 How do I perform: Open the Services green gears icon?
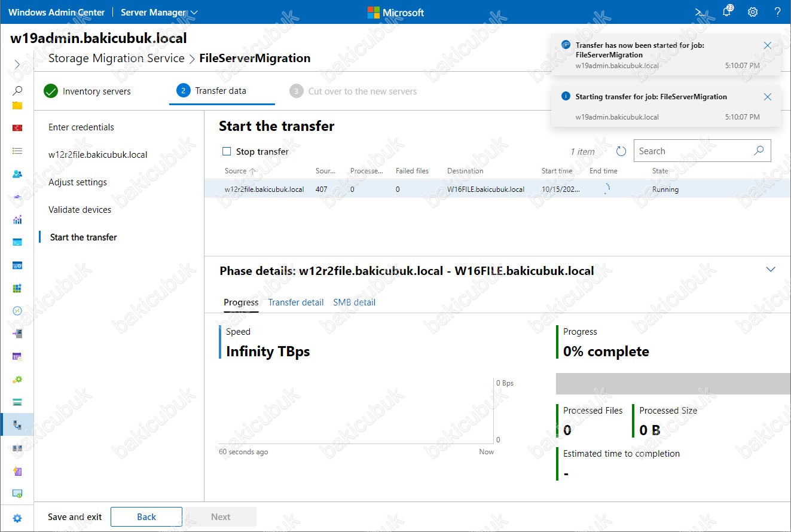[x=17, y=380]
